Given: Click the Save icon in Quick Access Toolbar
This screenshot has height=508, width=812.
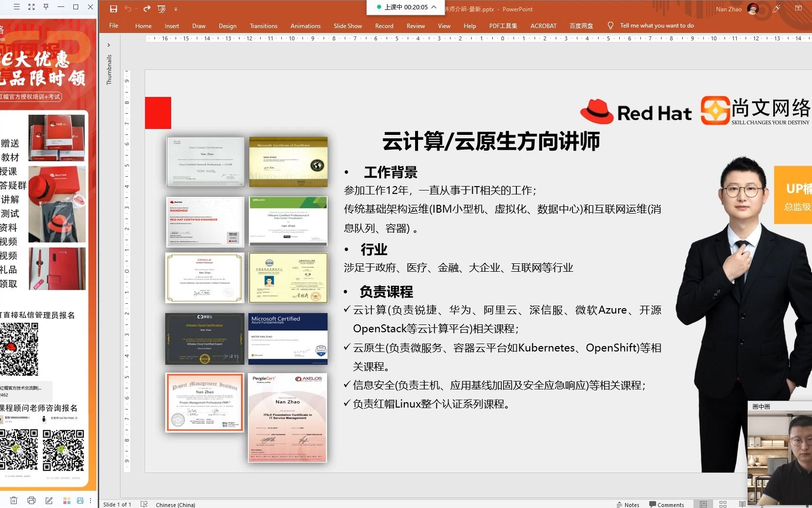Looking at the screenshot, I should pos(113,9).
